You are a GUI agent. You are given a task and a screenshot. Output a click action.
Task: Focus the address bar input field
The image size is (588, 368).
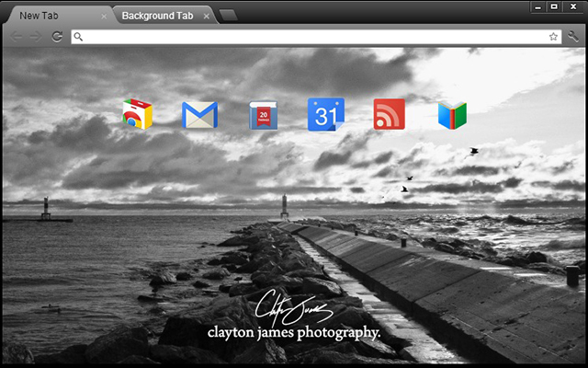tap(312, 37)
